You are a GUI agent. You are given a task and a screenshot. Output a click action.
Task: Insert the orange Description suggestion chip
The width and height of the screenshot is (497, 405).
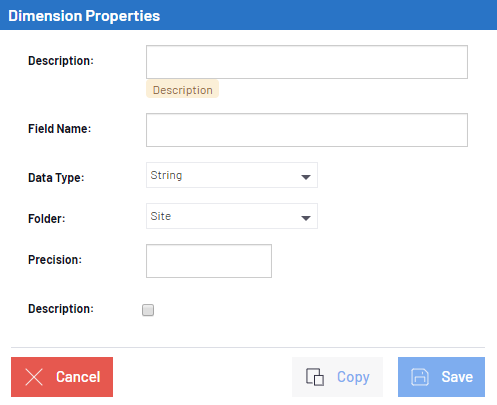(x=182, y=89)
